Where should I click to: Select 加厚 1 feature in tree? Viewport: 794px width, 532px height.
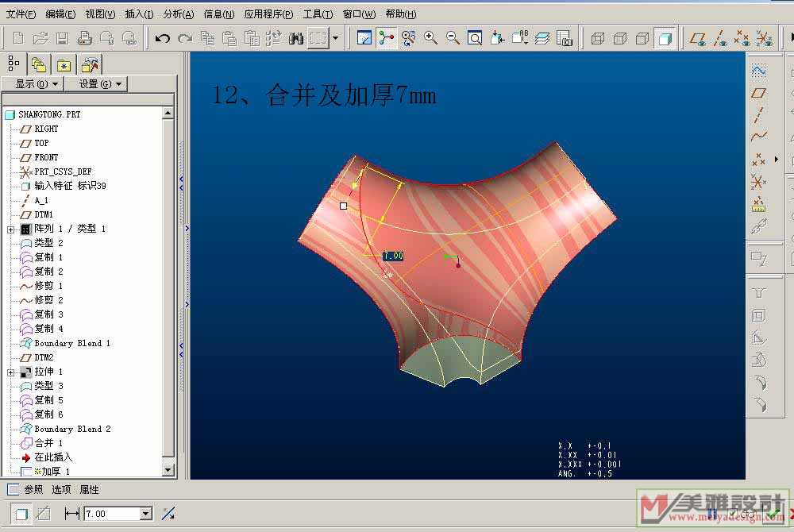pyautogui.click(x=56, y=472)
